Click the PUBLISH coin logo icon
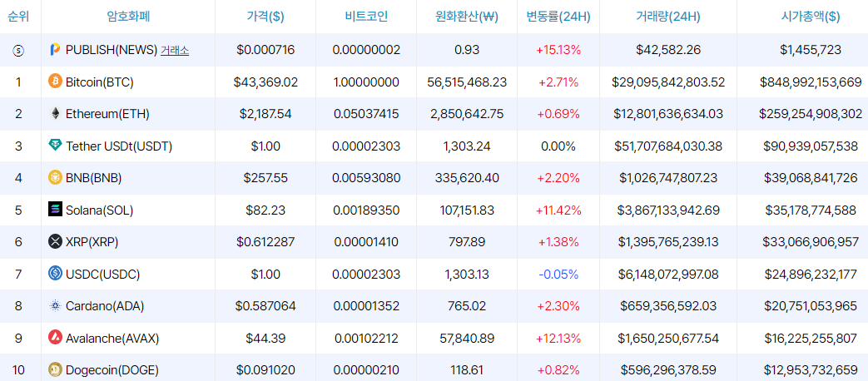This screenshot has height=381, width=868. (x=55, y=50)
